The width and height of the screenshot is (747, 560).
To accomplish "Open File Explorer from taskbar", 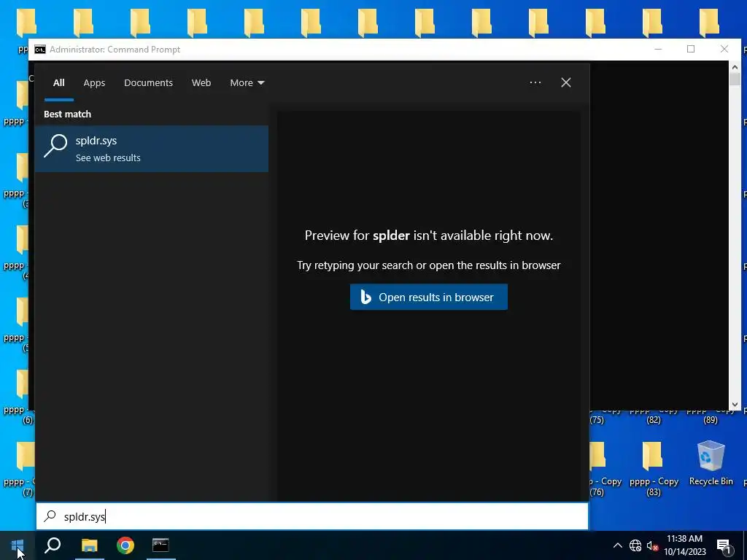I will tap(89, 545).
